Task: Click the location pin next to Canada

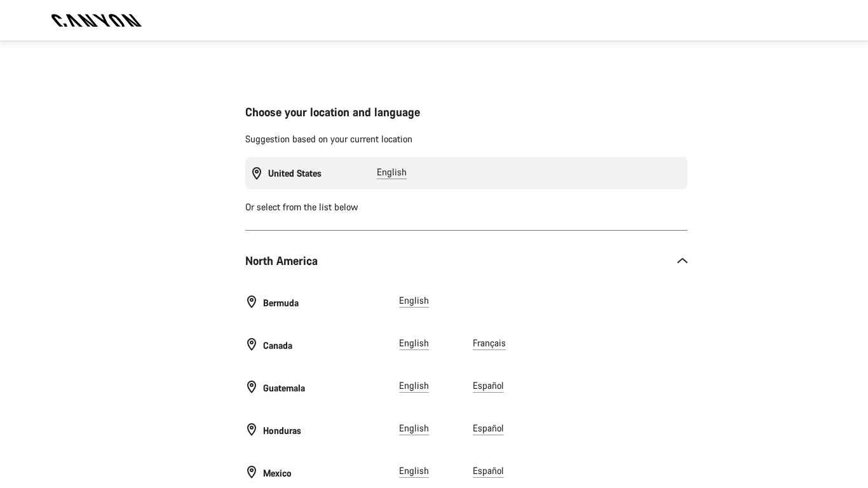Action: click(x=252, y=344)
